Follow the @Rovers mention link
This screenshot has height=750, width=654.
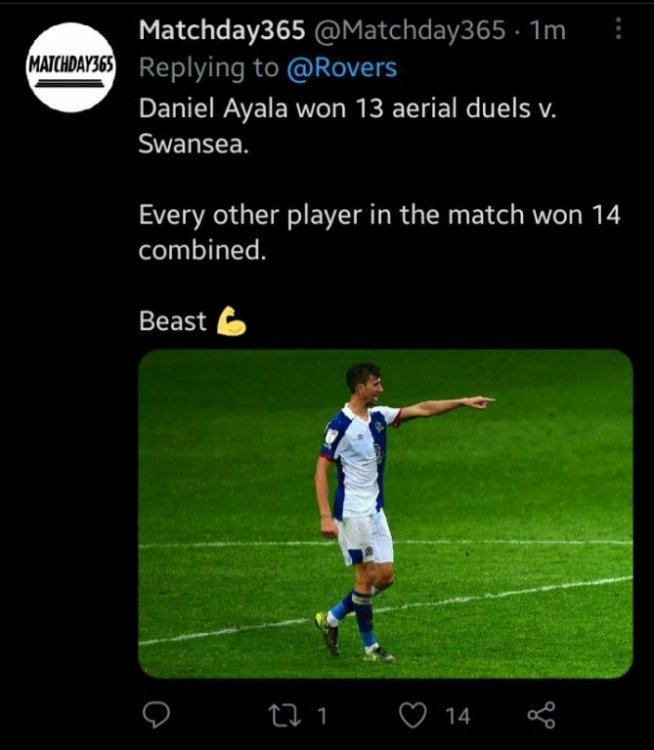click(x=345, y=68)
